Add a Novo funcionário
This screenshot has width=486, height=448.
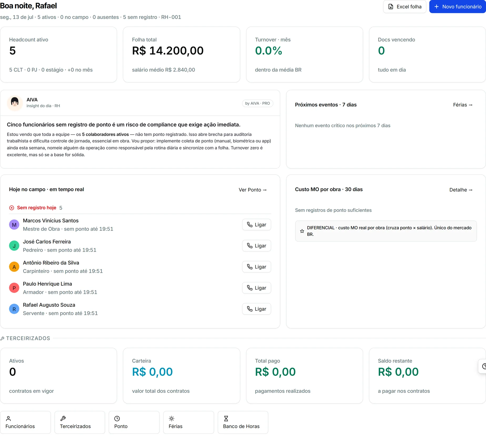(x=457, y=7)
